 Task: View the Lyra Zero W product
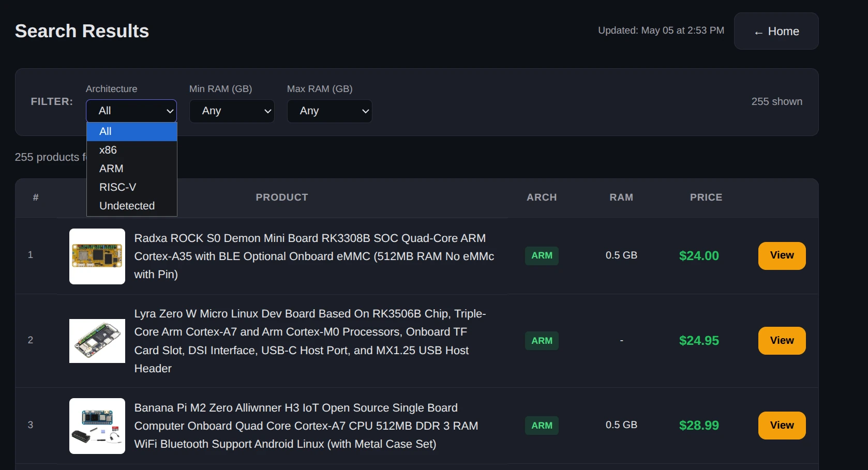pos(782,341)
